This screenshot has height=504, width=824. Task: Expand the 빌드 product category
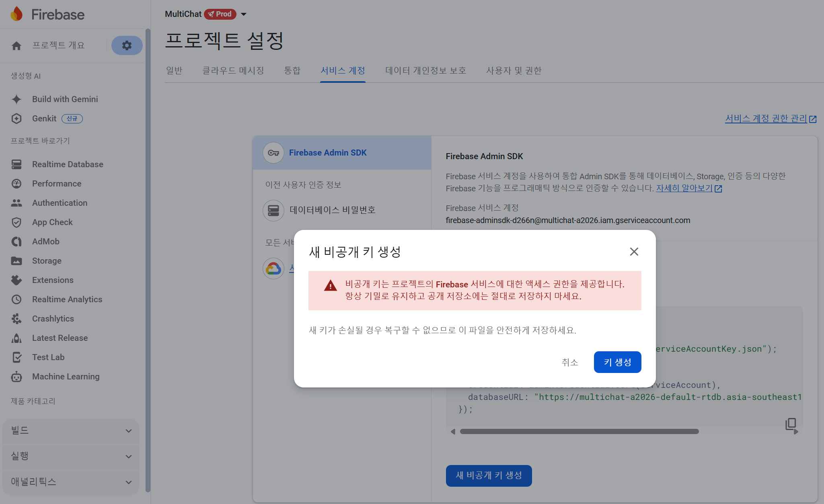pyautogui.click(x=71, y=431)
